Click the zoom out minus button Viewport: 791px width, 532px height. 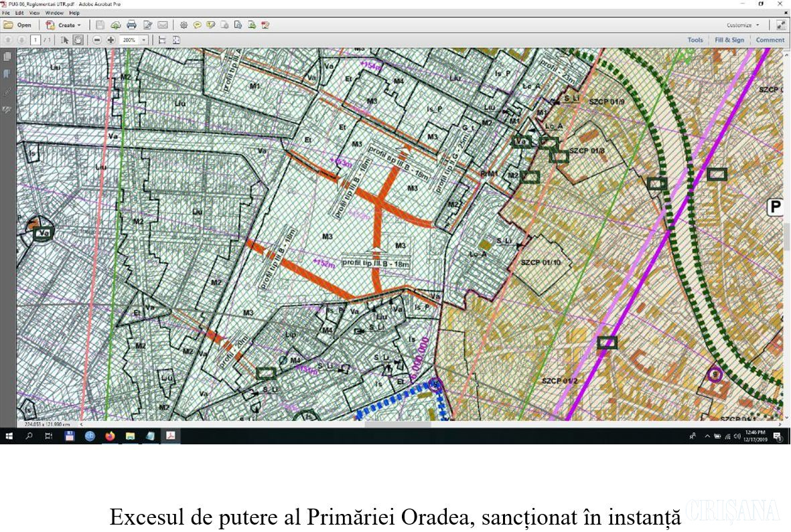coord(97,40)
